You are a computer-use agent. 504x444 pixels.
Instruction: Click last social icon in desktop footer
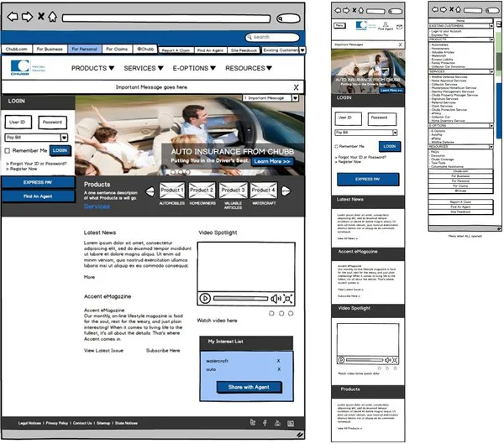(291, 424)
